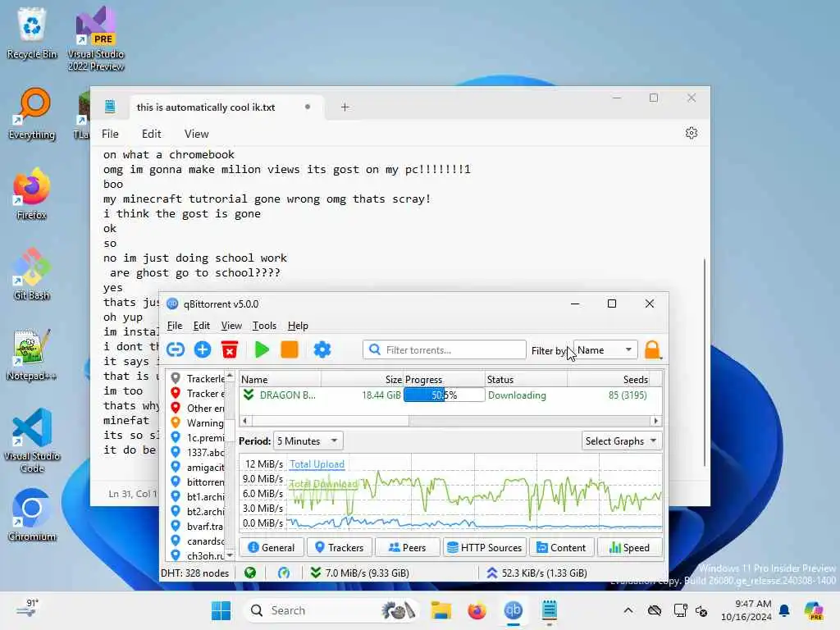Image resolution: width=840 pixels, height=630 pixels.
Task: Select bt1.archi tracker in sidebar
Action: point(198,496)
